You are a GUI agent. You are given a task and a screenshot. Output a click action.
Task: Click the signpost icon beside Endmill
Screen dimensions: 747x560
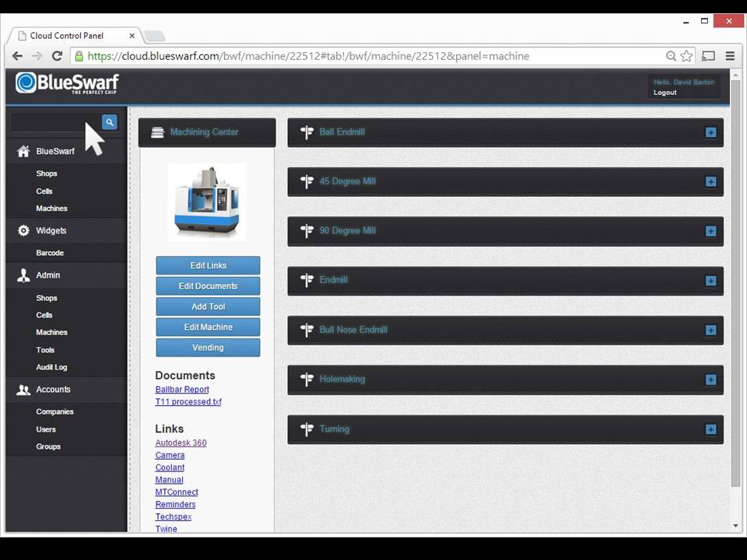[x=307, y=280]
